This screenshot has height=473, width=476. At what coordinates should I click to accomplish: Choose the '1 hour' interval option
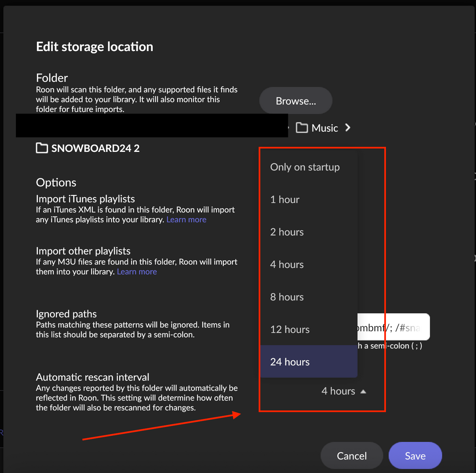coord(285,199)
